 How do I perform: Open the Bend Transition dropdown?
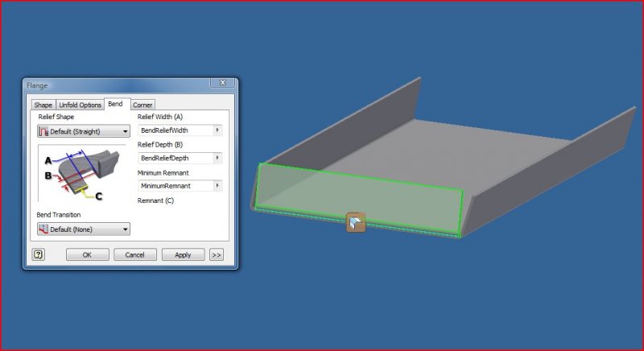tap(84, 229)
